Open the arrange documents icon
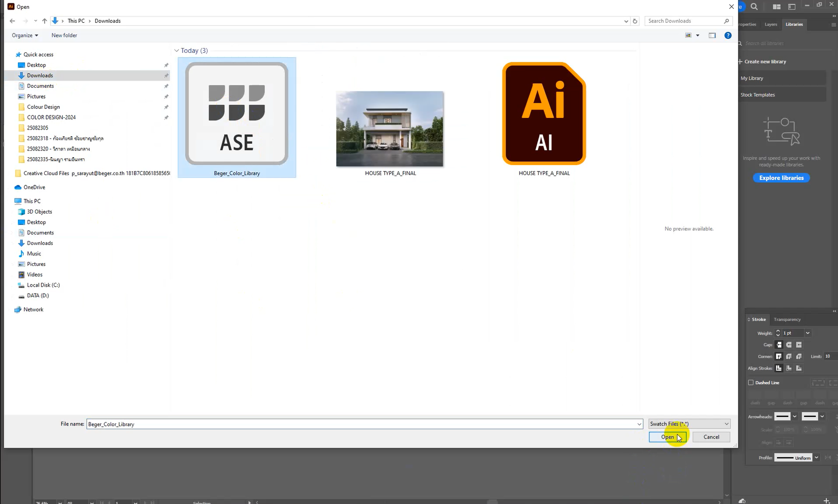838x504 pixels. point(777,7)
